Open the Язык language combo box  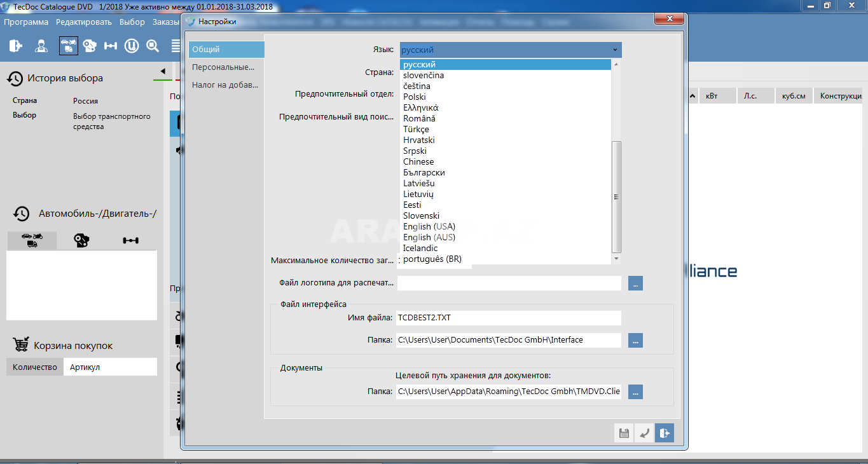tap(511, 50)
